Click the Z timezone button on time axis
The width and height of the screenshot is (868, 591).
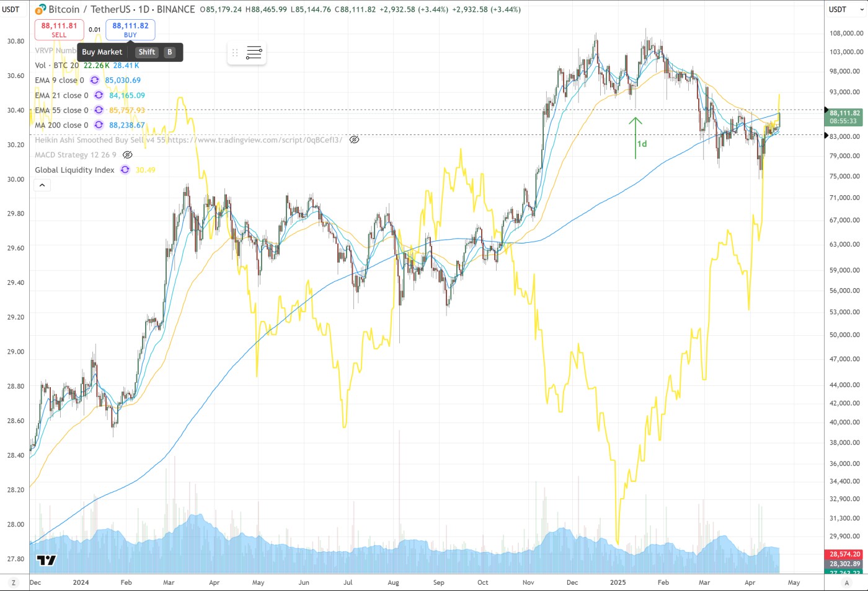click(x=14, y=582)
